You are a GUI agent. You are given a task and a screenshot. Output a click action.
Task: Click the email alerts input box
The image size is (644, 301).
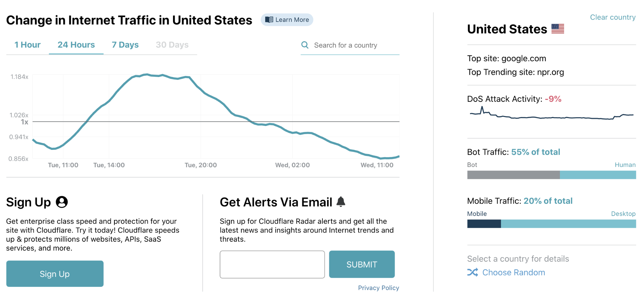point(272,264)
